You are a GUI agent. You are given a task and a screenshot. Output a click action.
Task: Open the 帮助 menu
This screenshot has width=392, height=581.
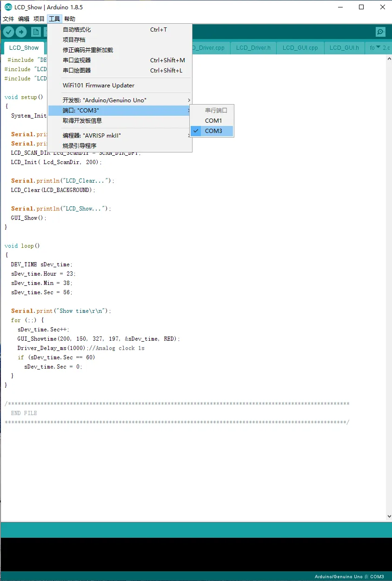69,19
